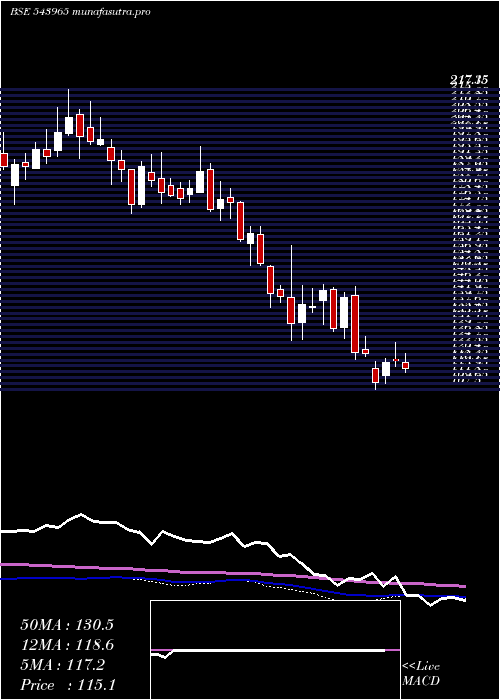Click the last red candlestick on the chart

tap(405, 365)
